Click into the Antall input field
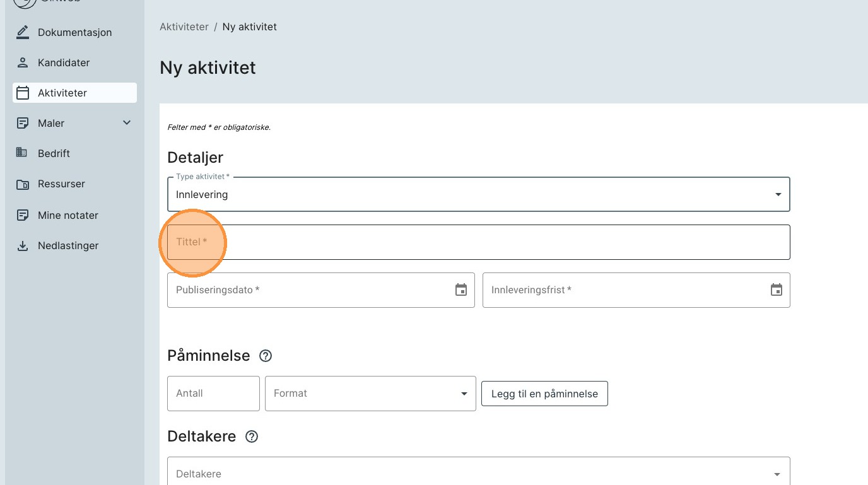868x485 pixels. click(213, 394)
